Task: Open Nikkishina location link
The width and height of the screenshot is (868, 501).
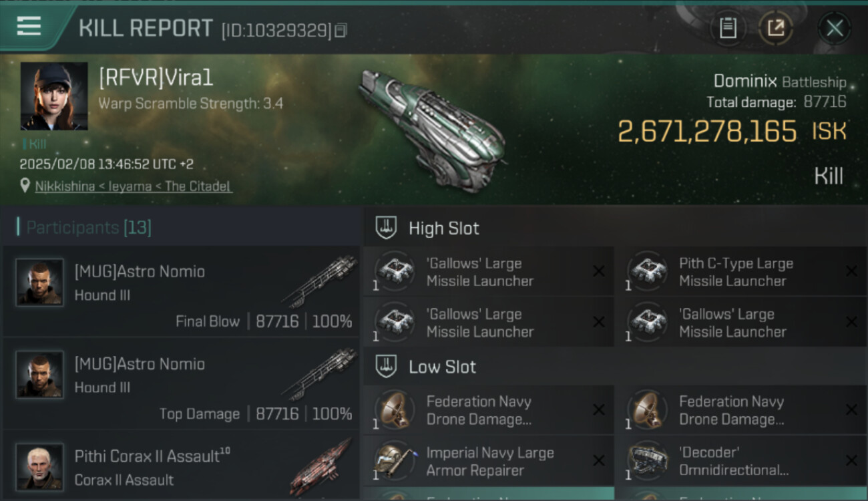Action: click(134, 186)
